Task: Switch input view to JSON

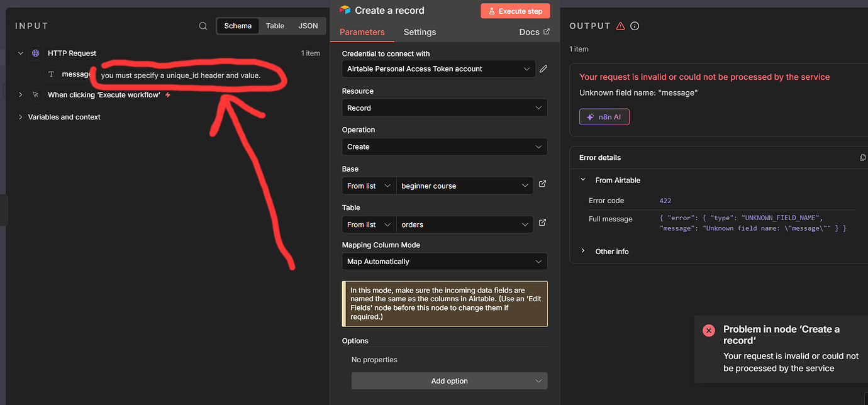Action: (308, 26)
